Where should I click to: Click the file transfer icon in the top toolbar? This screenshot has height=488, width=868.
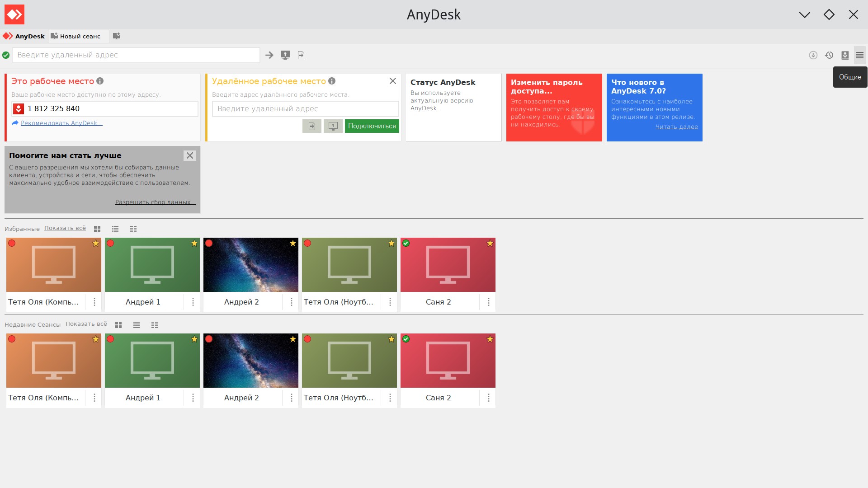point(301,55)
